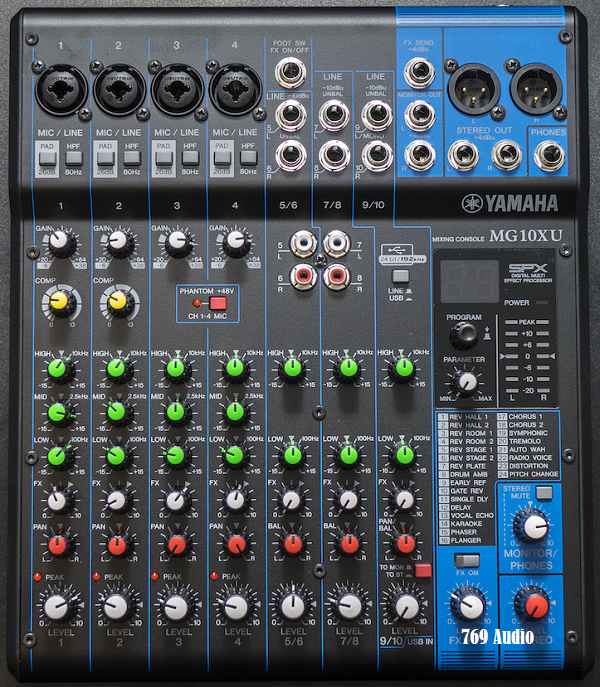Adjust the channel 5/6 BAL knob
The height and width of the screenshot is (687, 600).
(x=293, y=544)
